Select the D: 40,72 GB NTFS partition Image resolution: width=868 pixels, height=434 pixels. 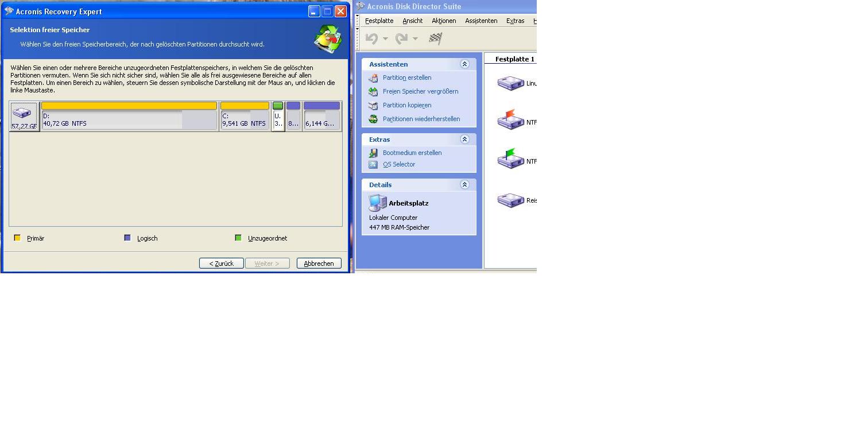[x=129, y=117]
